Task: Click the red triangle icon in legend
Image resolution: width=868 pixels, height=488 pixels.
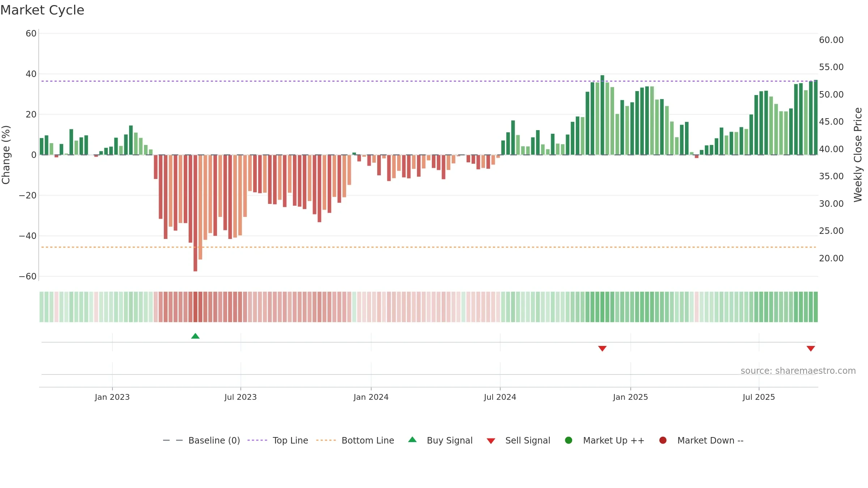Action: click(x=491, y=441)
